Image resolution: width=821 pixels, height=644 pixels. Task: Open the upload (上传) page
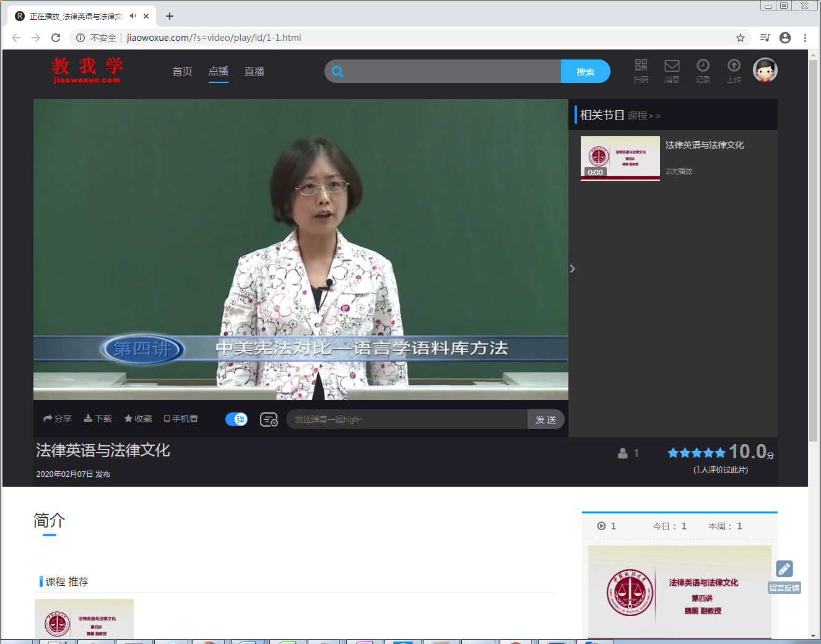click(x=734, y=70)
